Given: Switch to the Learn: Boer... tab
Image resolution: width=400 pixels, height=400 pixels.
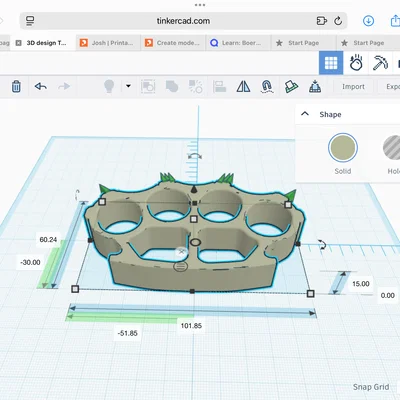Looking at the screenshot, I should click(238, 43).
